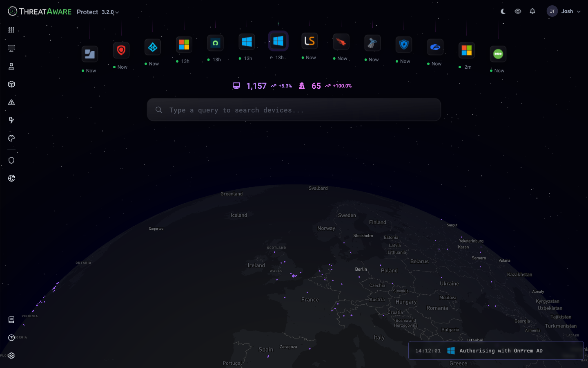Toggle dark mode with the moon icon
This screenshot has width=588, height=368.
(503, 11)
